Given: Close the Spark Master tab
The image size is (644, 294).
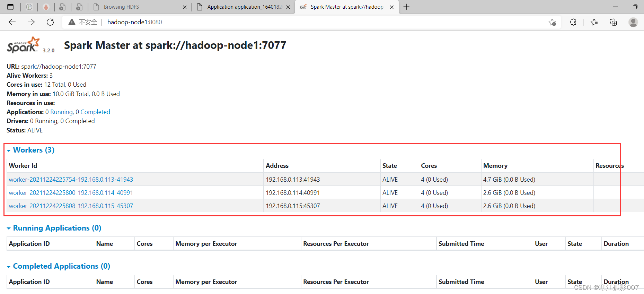Looking at the screenshot, I should (391, 7).
